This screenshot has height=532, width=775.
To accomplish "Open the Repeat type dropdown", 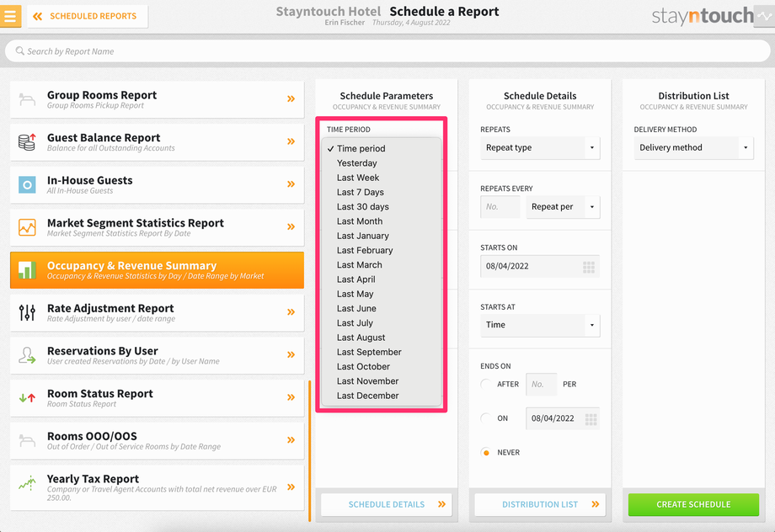I will pyautogui.click(x=540, y=147).
